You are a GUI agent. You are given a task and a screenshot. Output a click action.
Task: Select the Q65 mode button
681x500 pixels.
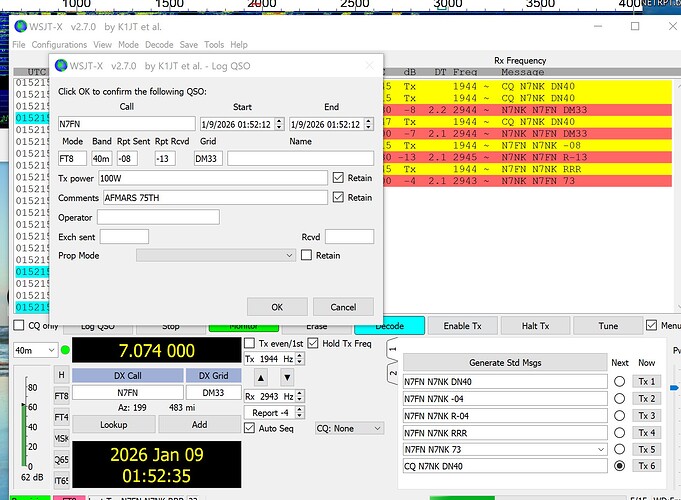pos(61,459)
